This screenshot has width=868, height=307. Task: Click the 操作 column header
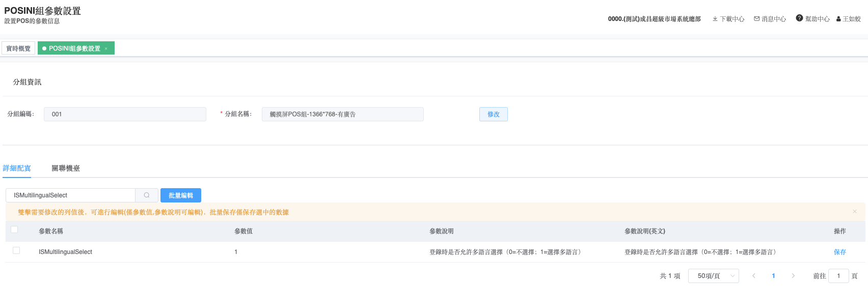click(x=840, y=231)
